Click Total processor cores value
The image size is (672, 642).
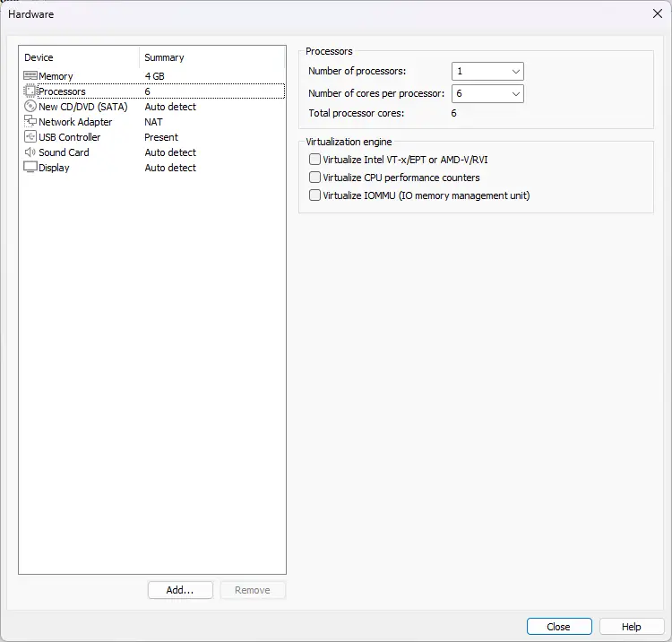pos(454,113)
